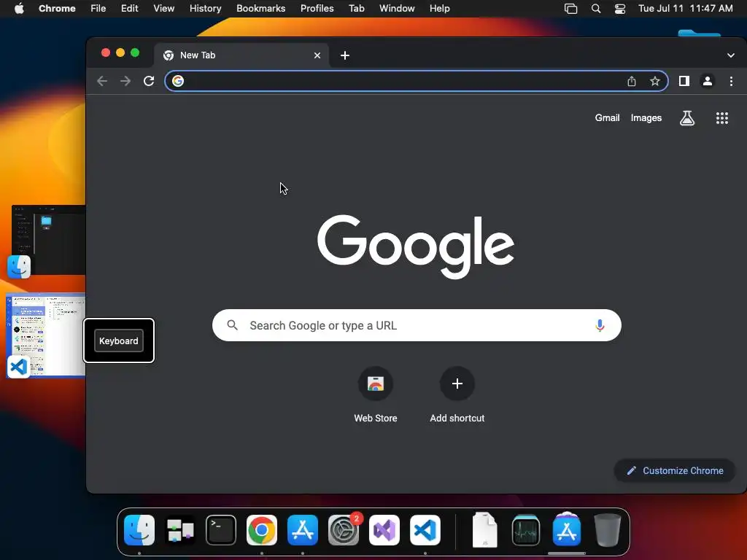
Task: Click the Google logo
Action: (x=415, y=246)
